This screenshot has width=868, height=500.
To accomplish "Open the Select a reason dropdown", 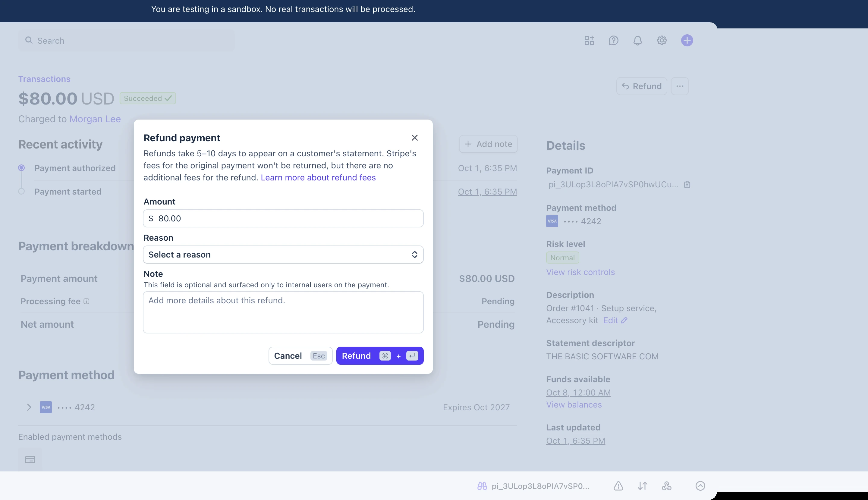I will 283,255.
